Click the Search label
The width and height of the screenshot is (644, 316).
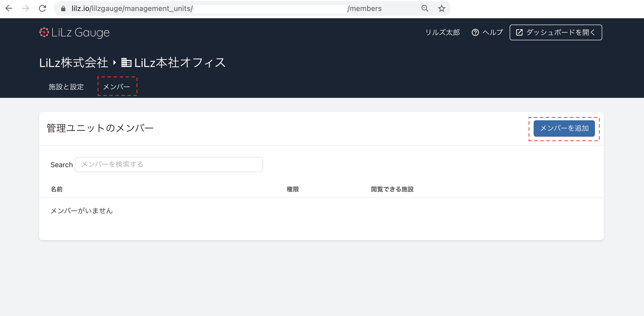click(x=62, y=165)
